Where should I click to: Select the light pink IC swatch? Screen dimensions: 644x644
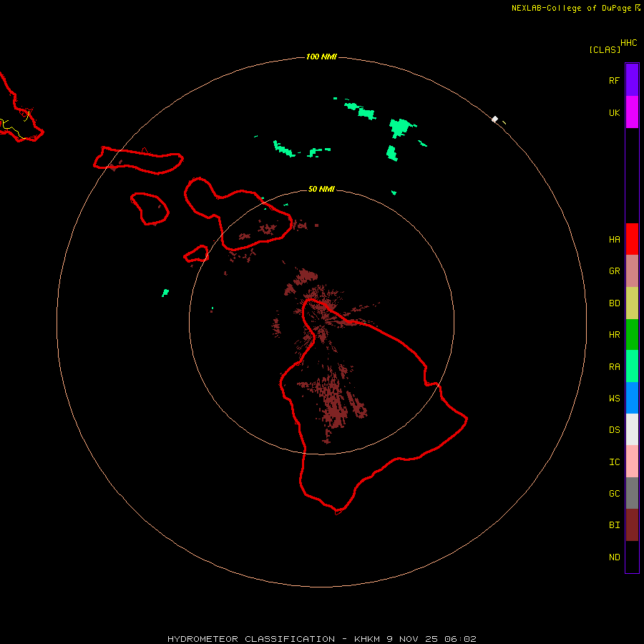(x=632, y=462)
